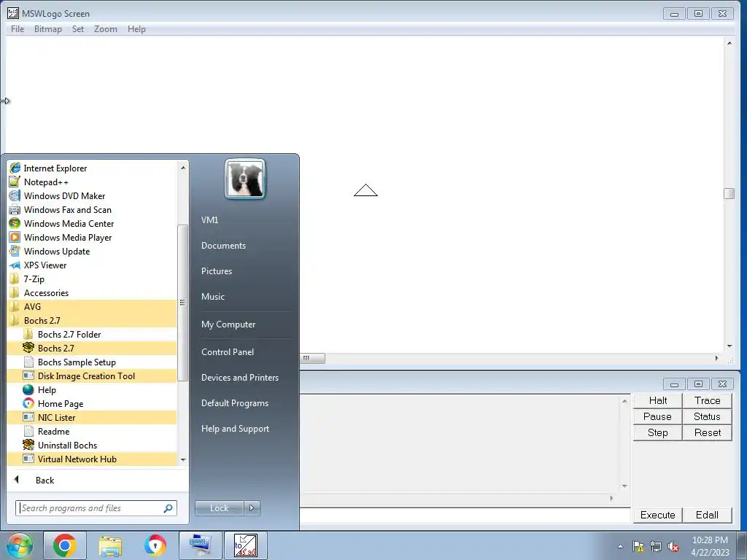The width and height of the screenshot is (747, 560).
Task: Click the Reset button in Commander
Action: click(x=708, y=433)
